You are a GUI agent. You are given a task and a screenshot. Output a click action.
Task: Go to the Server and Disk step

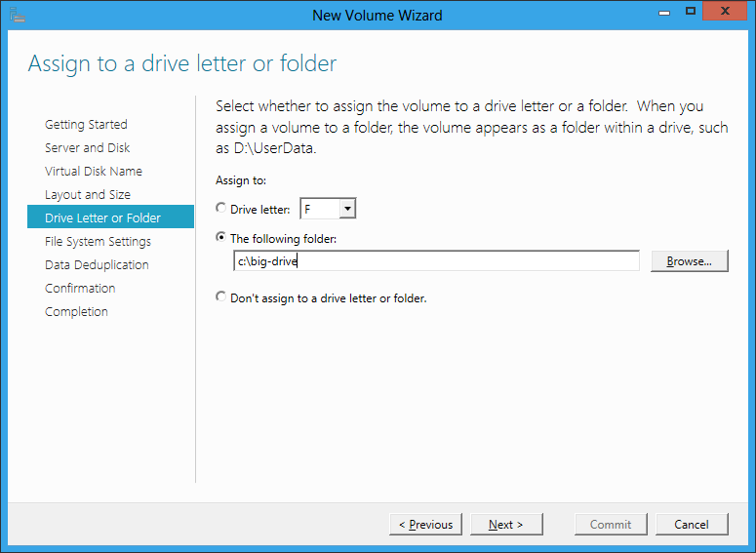(x=87, y=148)
